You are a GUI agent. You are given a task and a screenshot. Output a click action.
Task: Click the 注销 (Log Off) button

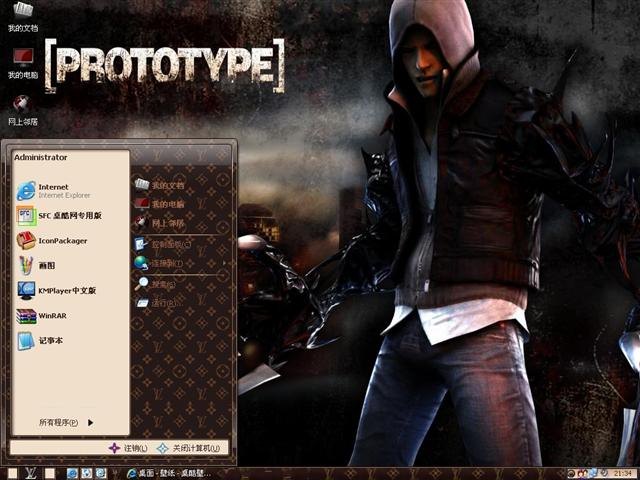130,448
